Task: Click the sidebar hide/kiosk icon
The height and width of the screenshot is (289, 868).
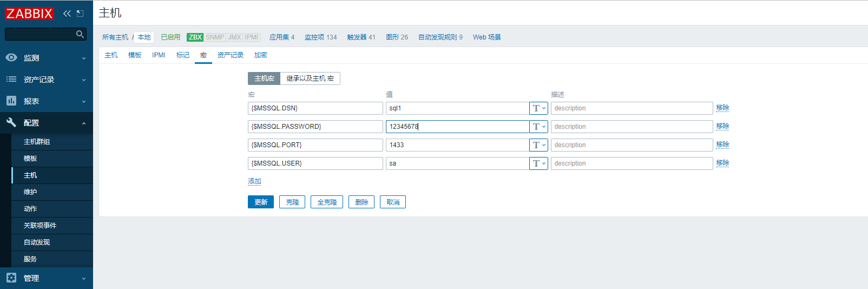Action: point(80,14)
